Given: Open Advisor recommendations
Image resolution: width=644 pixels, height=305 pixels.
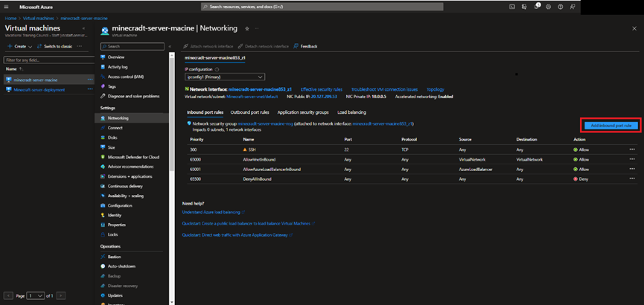Looking at the screenshot, I should point(132,167).
